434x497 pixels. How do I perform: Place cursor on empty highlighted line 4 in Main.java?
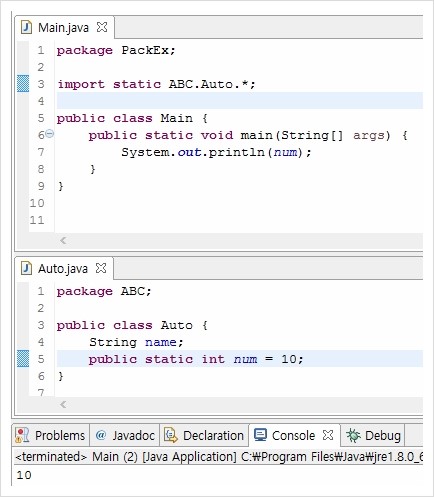(x=240, y=101)
